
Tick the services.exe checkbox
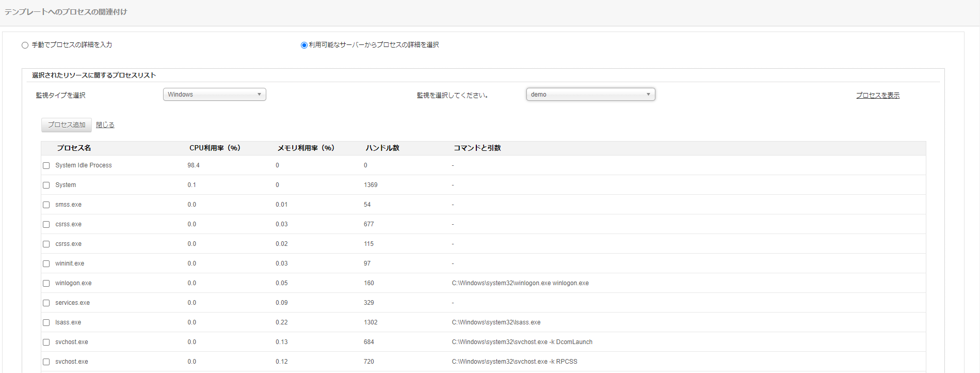46,303
